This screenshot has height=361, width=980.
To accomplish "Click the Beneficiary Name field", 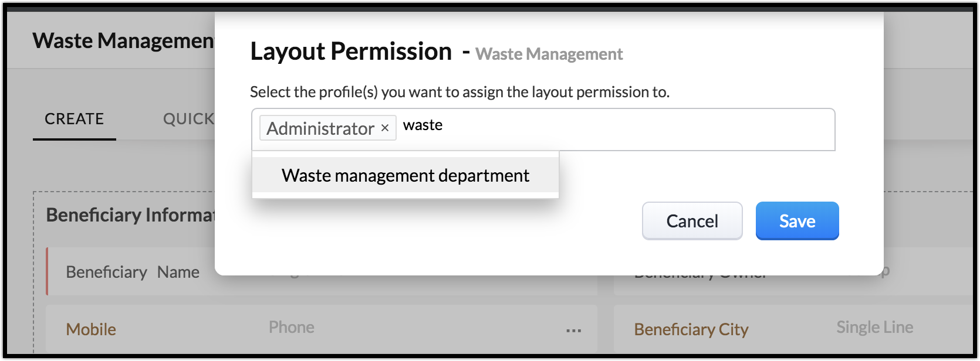I will [133, 272].
